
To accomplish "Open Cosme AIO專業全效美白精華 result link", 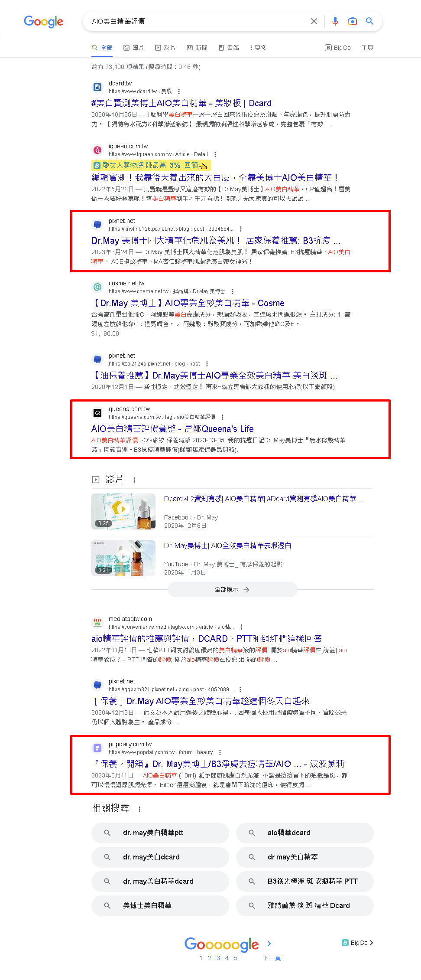I will [x=188, y=303].
